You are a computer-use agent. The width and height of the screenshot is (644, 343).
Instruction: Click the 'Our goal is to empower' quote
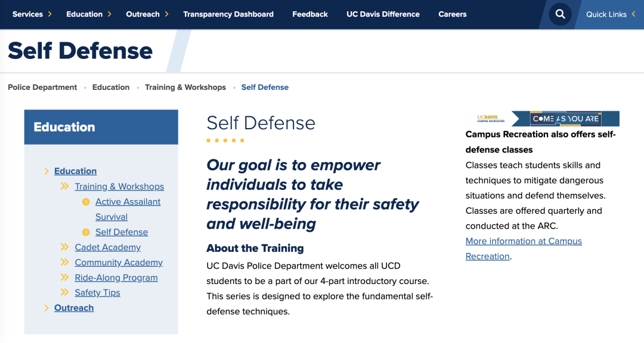coord(312,195)
